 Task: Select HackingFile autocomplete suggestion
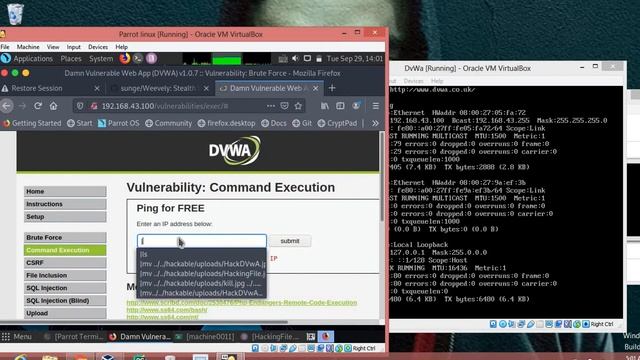(x=202, y=273)
